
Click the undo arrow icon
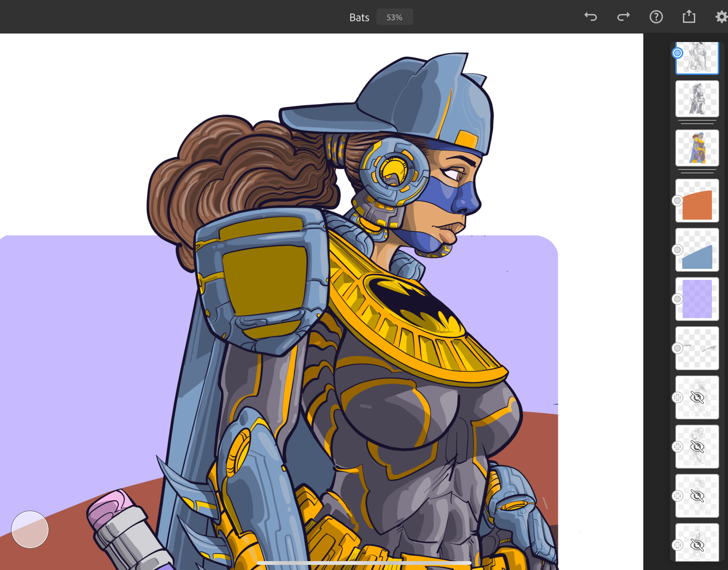click(591, 17)
